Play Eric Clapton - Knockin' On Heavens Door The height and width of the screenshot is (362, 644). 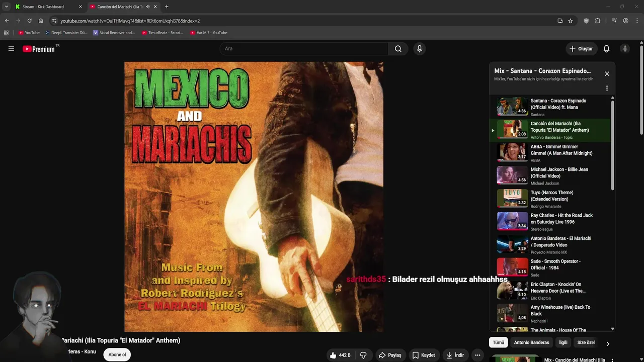pyautogui.click(x=550, y=290)
